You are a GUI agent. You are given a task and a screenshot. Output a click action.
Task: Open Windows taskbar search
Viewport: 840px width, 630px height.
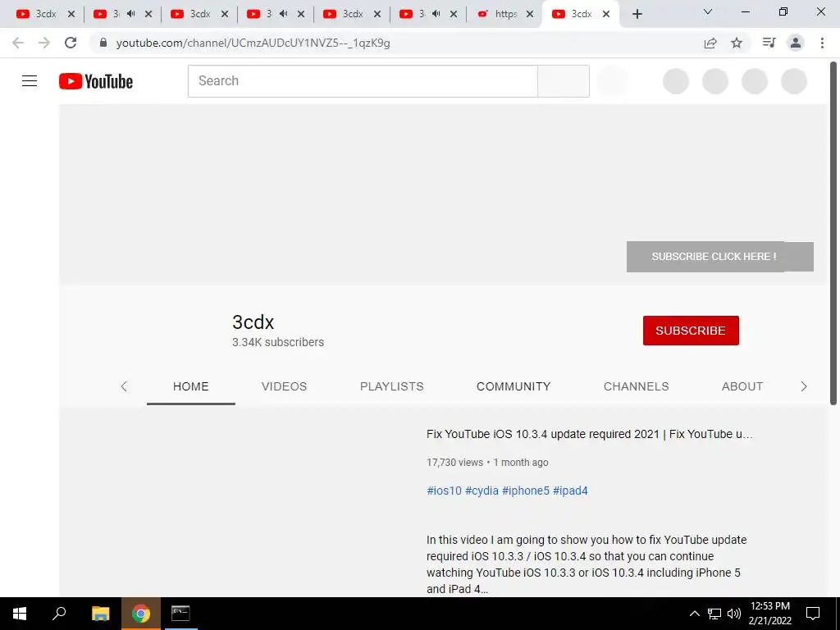(x=59, y=614)
